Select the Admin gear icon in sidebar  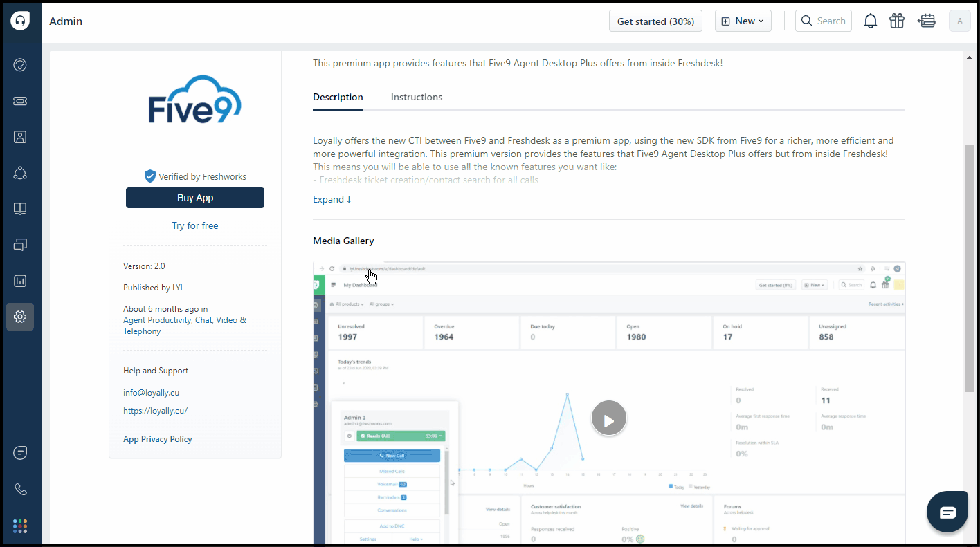coord(20,317)
